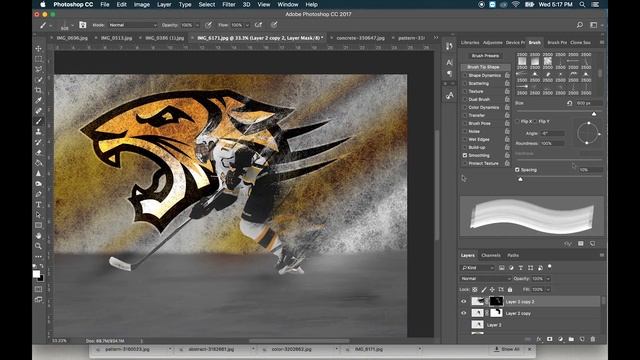Open macOS Spotlight search
The width and height of the screenshot is (640, 360).
click(x=582, y=4)
